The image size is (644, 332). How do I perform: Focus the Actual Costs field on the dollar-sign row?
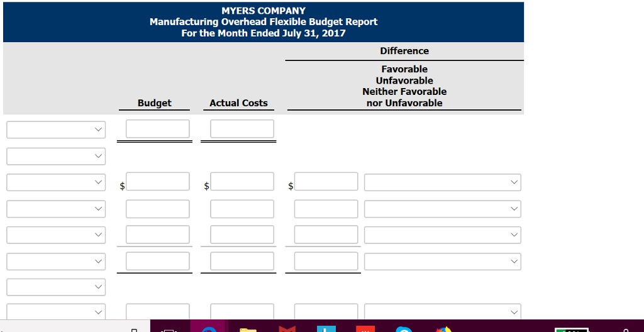(x=242, y=181)
